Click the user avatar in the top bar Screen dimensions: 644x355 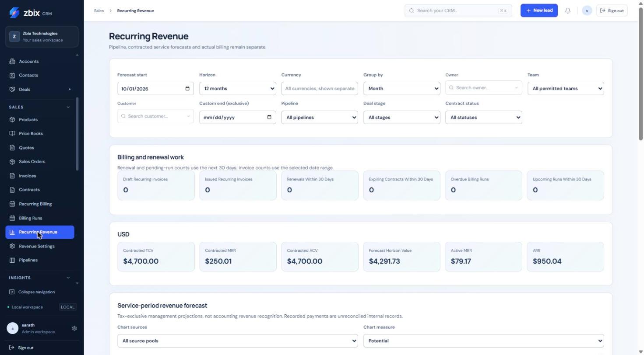point(587,10)
